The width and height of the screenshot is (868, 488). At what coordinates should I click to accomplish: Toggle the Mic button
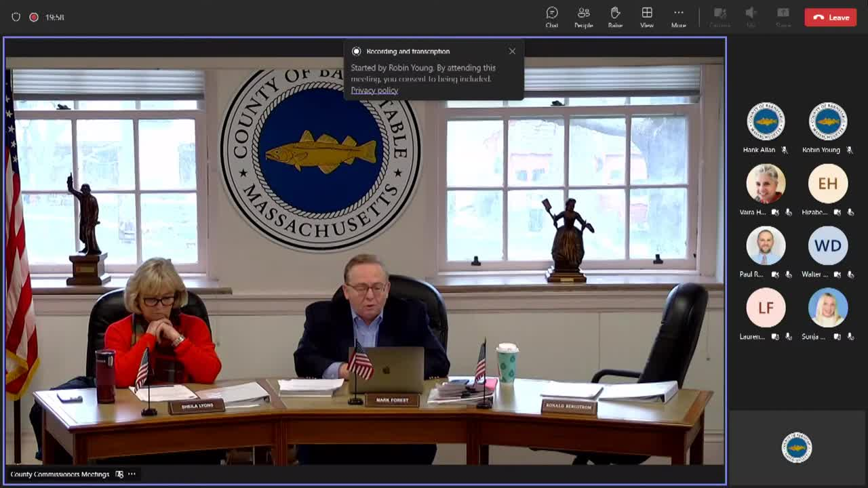751,17
